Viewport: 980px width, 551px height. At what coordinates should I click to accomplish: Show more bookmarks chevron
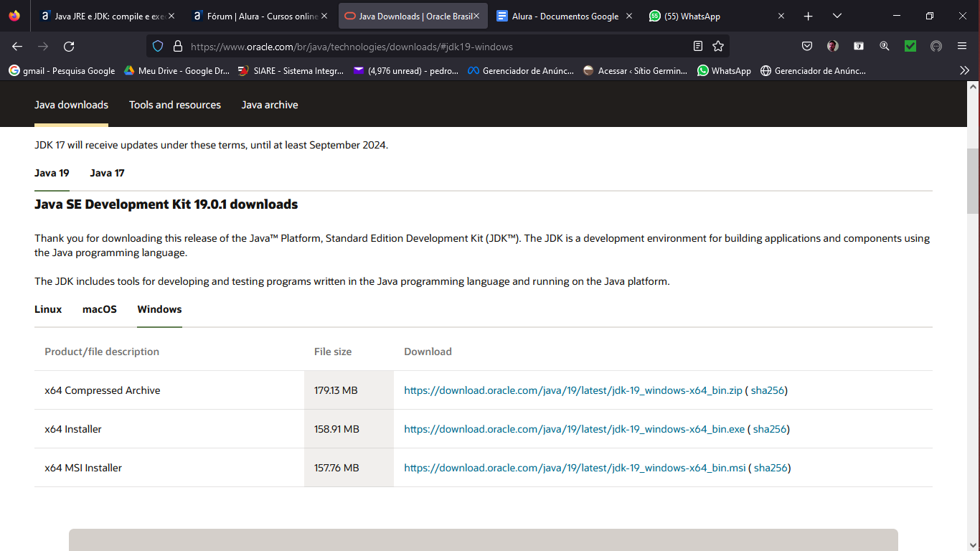click(964, 71)
